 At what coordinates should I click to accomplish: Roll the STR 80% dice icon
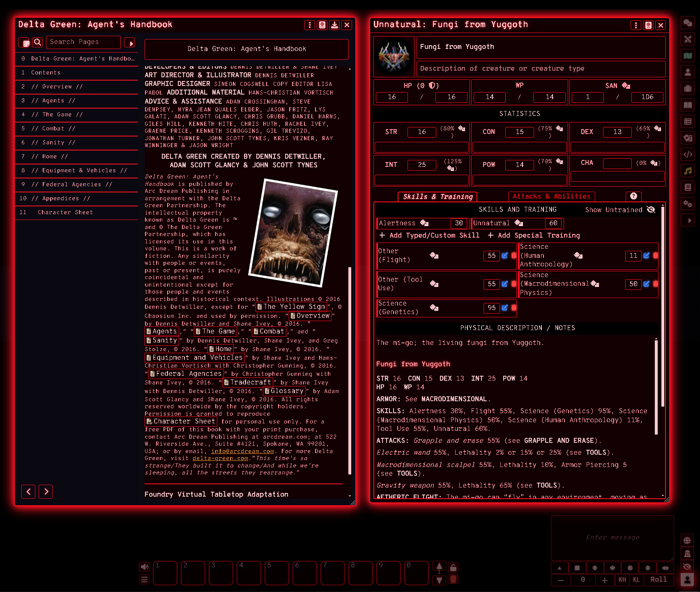pyautogui.click(x=462, y=128)
